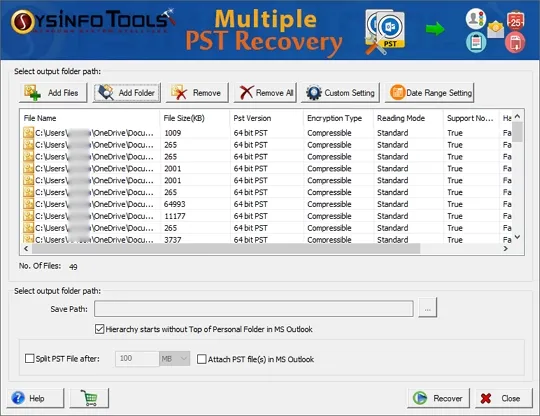
Task: Open the MB size unit dropdown
Action: pos(175,358)
